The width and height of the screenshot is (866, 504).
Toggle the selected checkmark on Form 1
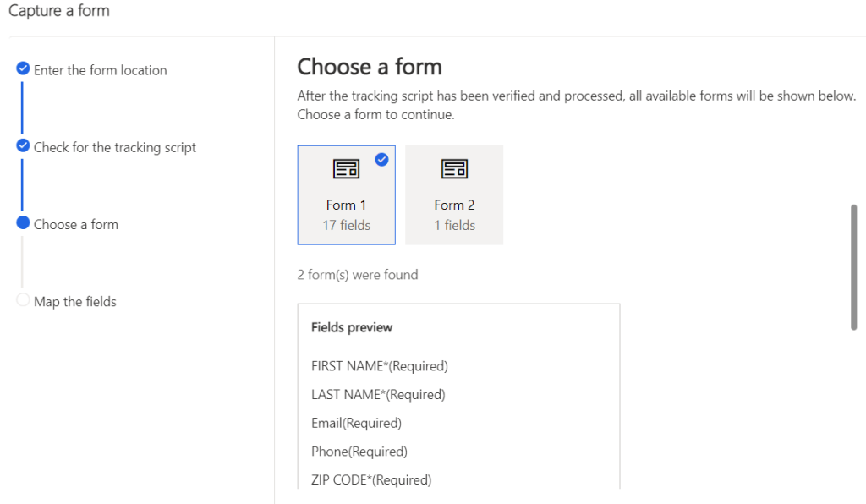coord(381,159)
